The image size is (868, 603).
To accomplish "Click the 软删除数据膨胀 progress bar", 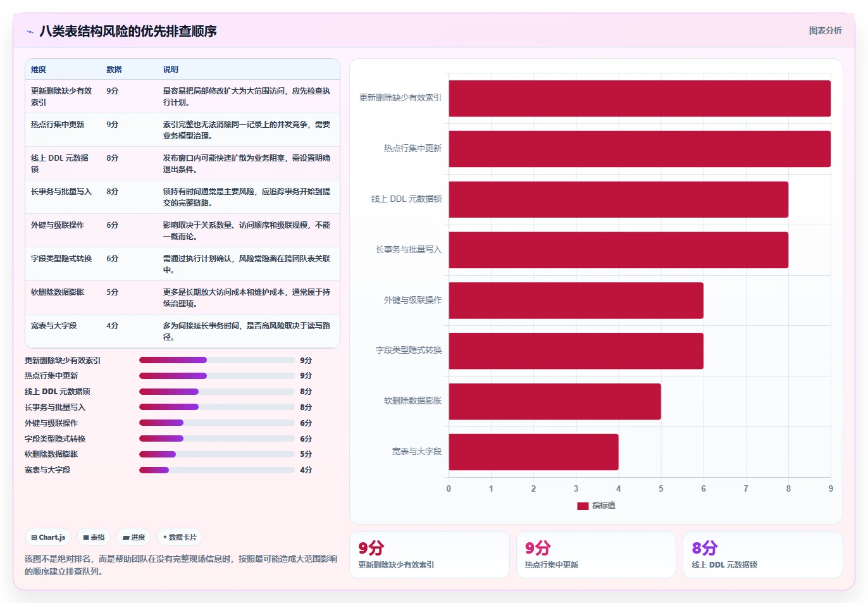I will pyautogui.click(x=217, y=454).
